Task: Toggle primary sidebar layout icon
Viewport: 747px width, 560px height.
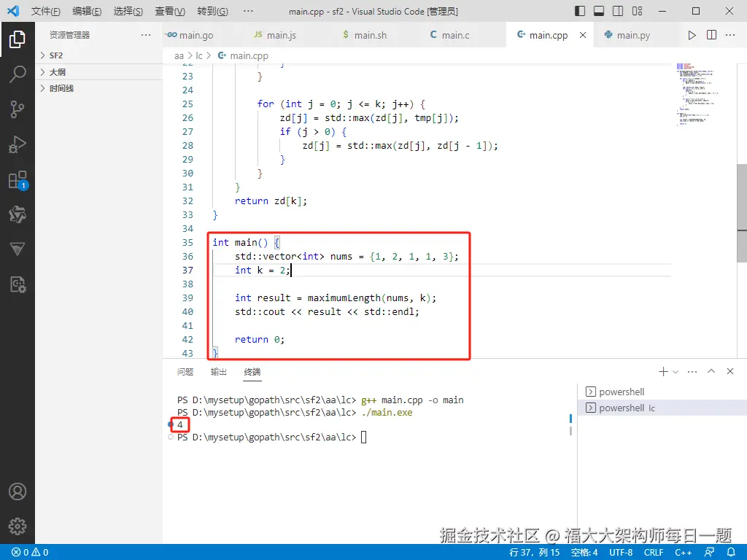Action: click(580, 11)
